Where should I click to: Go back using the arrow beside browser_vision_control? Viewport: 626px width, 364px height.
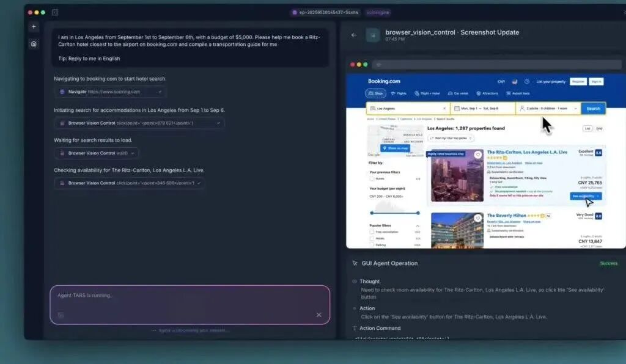354,35
